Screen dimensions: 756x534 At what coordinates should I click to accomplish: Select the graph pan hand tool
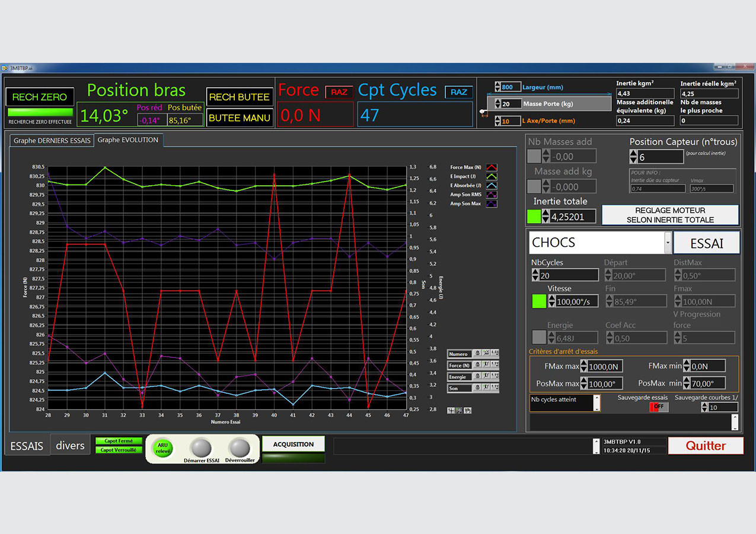coord(467,410)
